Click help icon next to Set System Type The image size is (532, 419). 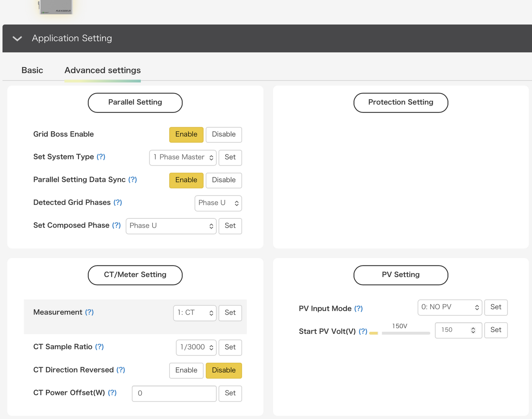tap(101, 157)
